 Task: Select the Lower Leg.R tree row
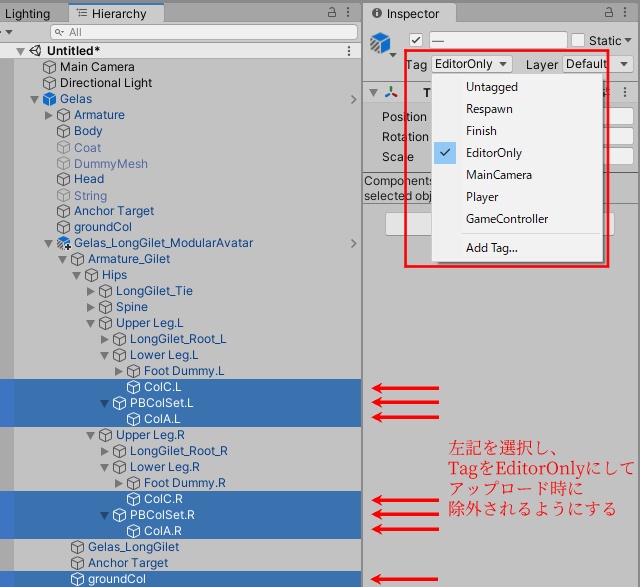point(180,467)
